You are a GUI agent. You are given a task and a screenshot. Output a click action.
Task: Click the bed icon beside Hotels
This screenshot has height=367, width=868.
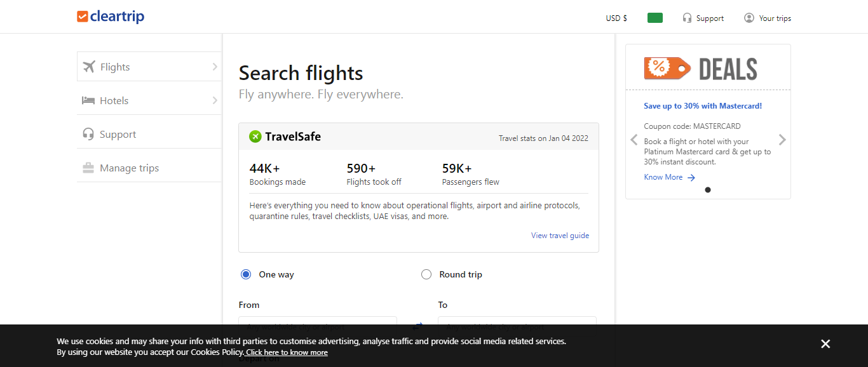click(88, 100)
